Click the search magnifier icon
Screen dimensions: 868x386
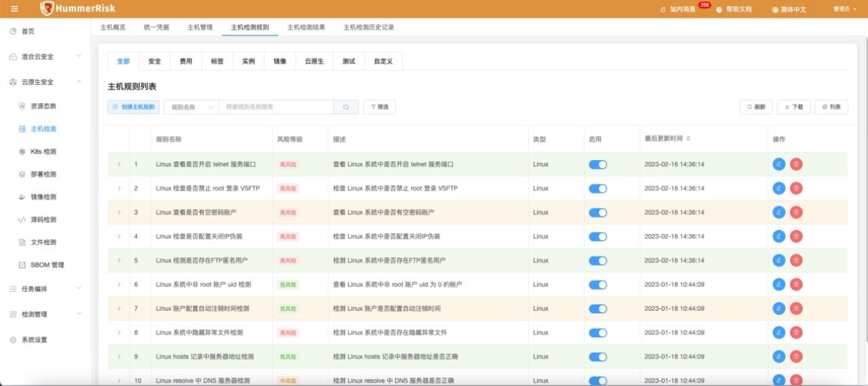[x=346, y=107]
